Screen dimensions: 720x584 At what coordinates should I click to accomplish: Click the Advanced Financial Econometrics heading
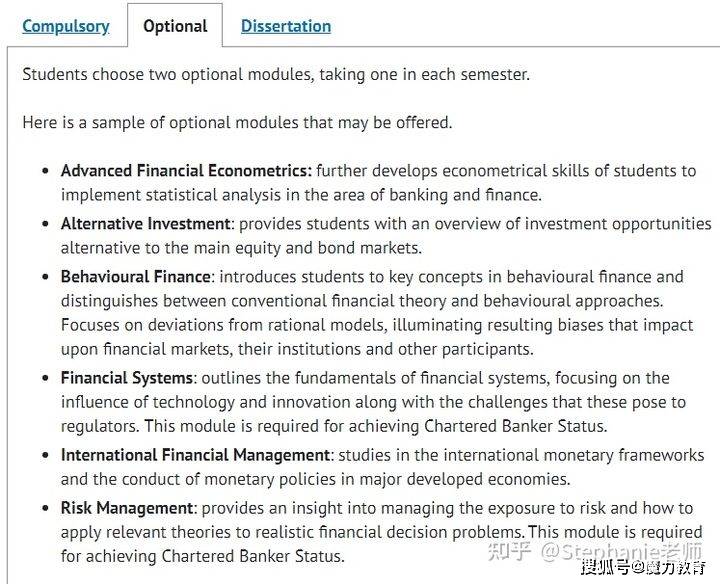click(x=186, y=171)
